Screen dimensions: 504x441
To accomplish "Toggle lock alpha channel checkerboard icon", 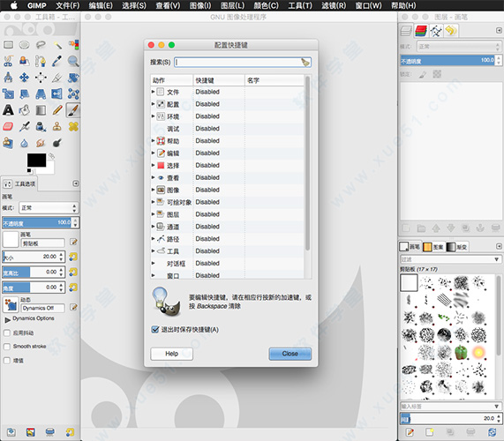I will coord(437,74).
